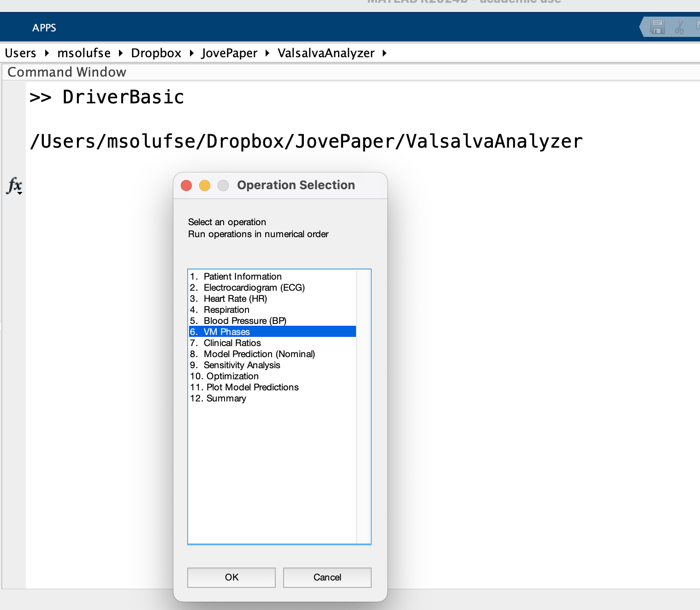Image resolution: width=700 pixels, height=610 pixels.
Task: Select '12. Summary' operation
Action: [x=273, y=398]
